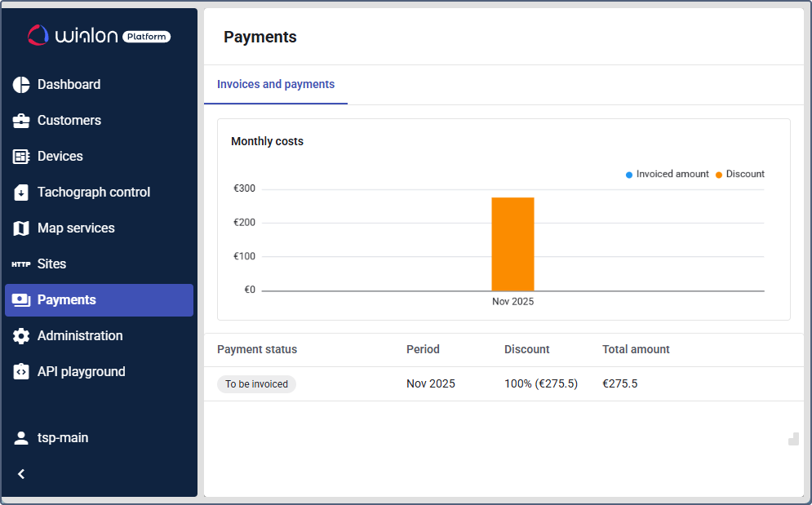Viewport: 812px width, 505px height.
Task: Click the tsp-main user account icon
Action: pos(21,438)
